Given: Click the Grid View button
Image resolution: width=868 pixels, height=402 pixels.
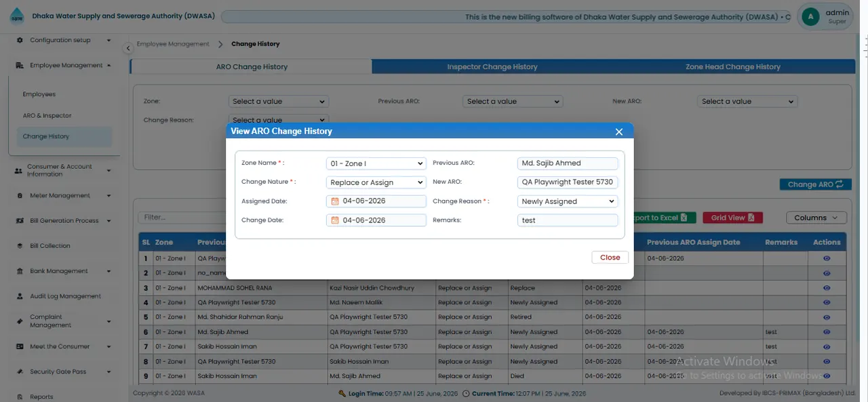Looking at the screenshot, I should (733, 218).
